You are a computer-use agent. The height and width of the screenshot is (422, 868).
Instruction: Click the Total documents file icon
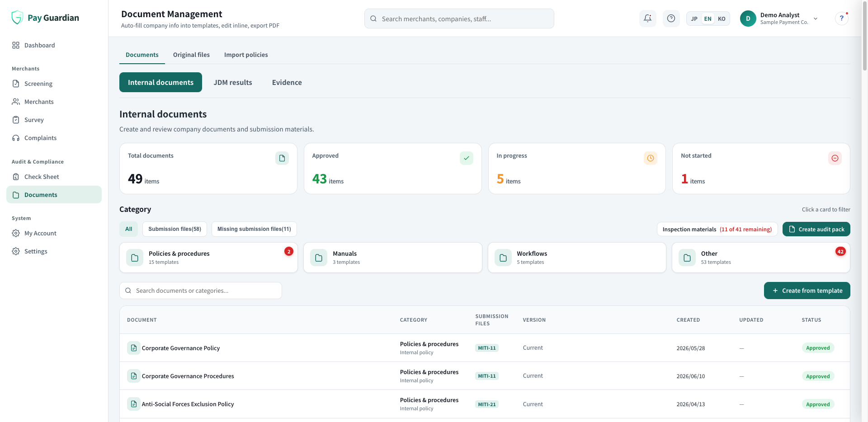tap(282, 158)
